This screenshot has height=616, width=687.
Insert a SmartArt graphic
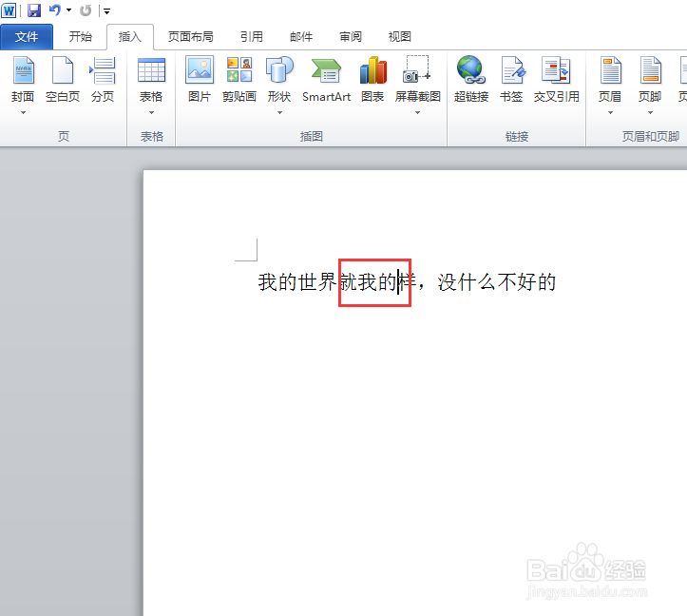pos(327,80)
